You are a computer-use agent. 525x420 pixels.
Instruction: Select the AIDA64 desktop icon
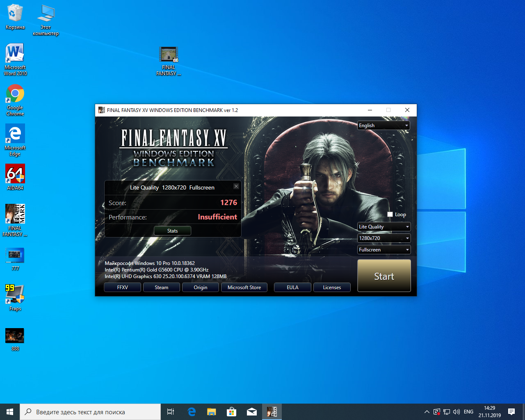point(15,177)
